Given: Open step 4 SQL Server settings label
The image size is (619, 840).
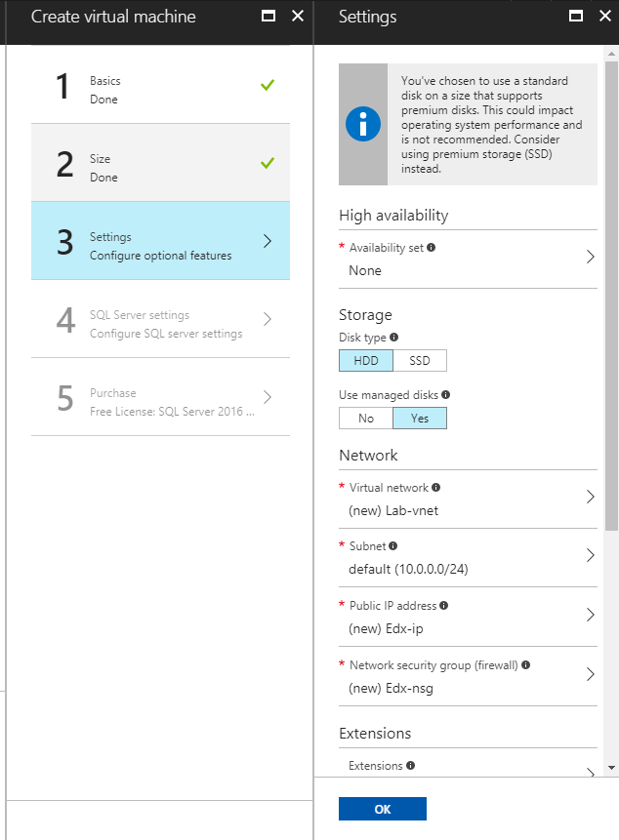Looking at the screenshot, I should pyautogui.click(x=140, y=315).
